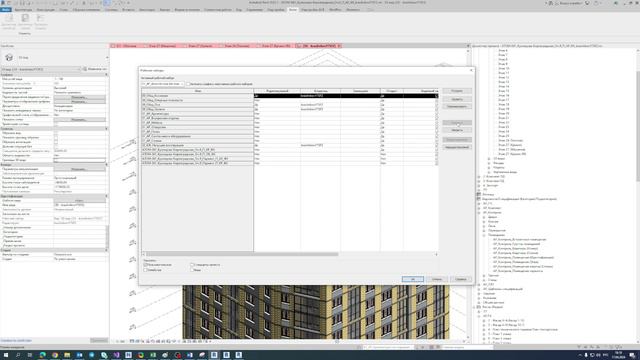Toggle Обрезать вид checkbox in Properties
640x360 pixels.
(56, 133)
